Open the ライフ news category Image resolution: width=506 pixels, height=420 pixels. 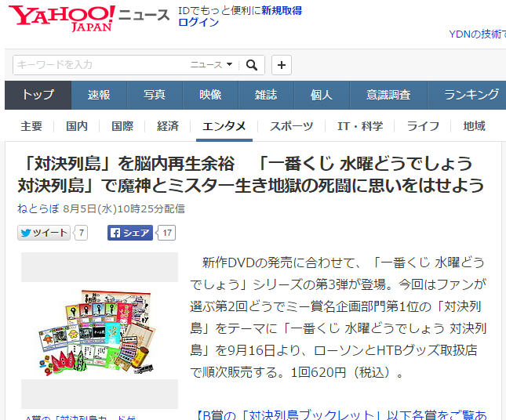[423, 126]
